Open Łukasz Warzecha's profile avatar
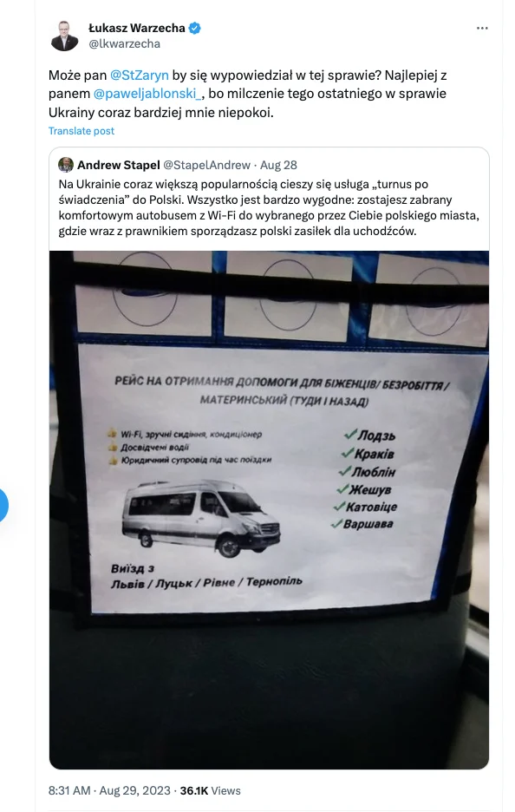The image size is (515, 812). point(64,36)
